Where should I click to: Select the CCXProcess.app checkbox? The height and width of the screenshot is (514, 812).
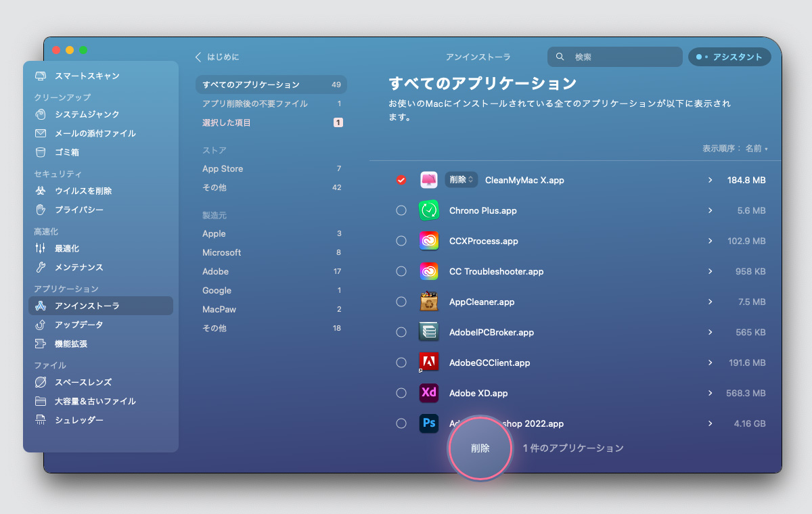click(x=401, y=241)
